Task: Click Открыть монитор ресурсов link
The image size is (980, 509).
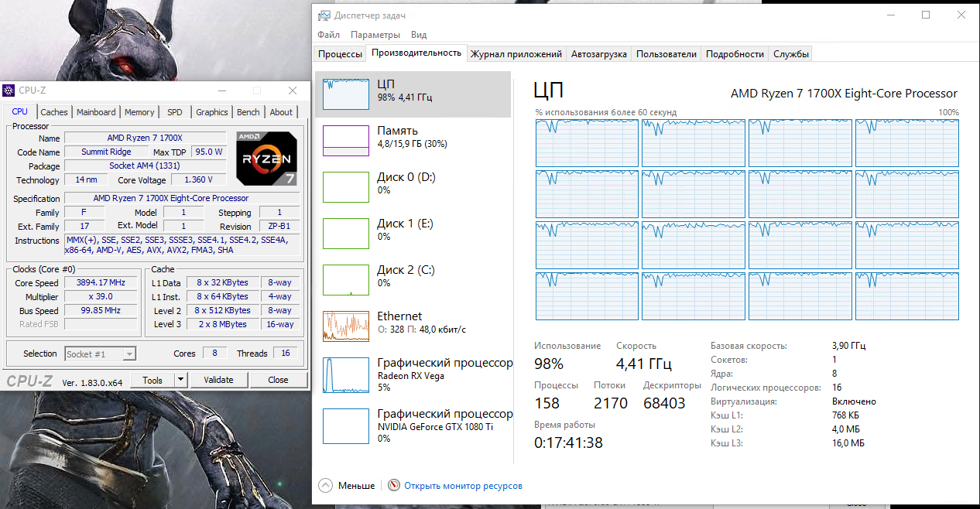Action: [x=463, y=486]
